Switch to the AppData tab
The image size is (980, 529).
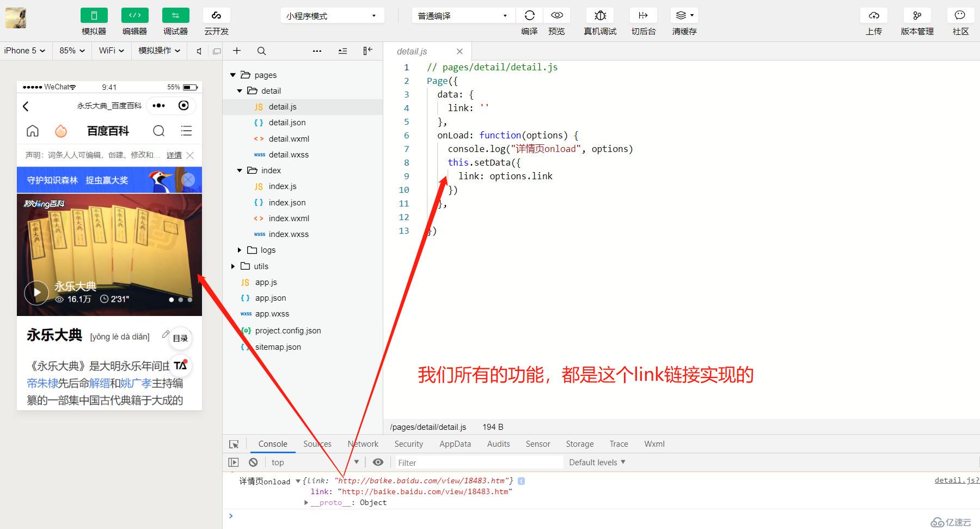[455, 444]
